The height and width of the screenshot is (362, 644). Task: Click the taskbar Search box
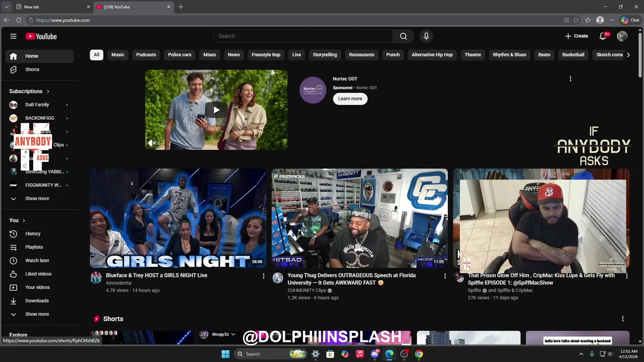271,354
